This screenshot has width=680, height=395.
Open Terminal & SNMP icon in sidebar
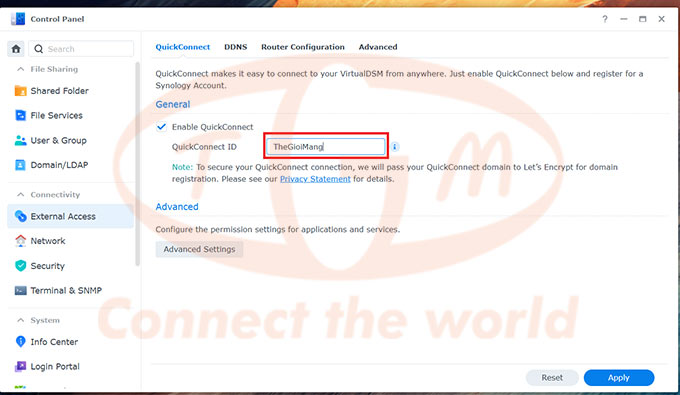click(x=20, y=291)
